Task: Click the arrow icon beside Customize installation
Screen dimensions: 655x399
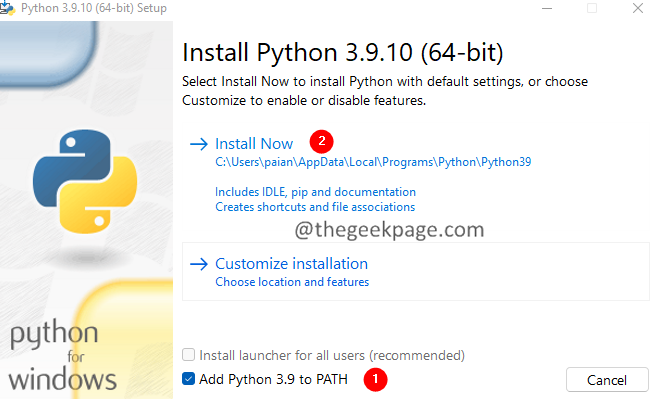Action: pos(199,264)
